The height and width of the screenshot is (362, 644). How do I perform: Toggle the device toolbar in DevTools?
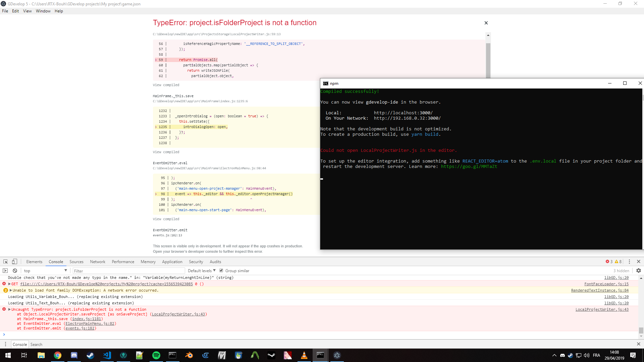[x=14, y=261]
